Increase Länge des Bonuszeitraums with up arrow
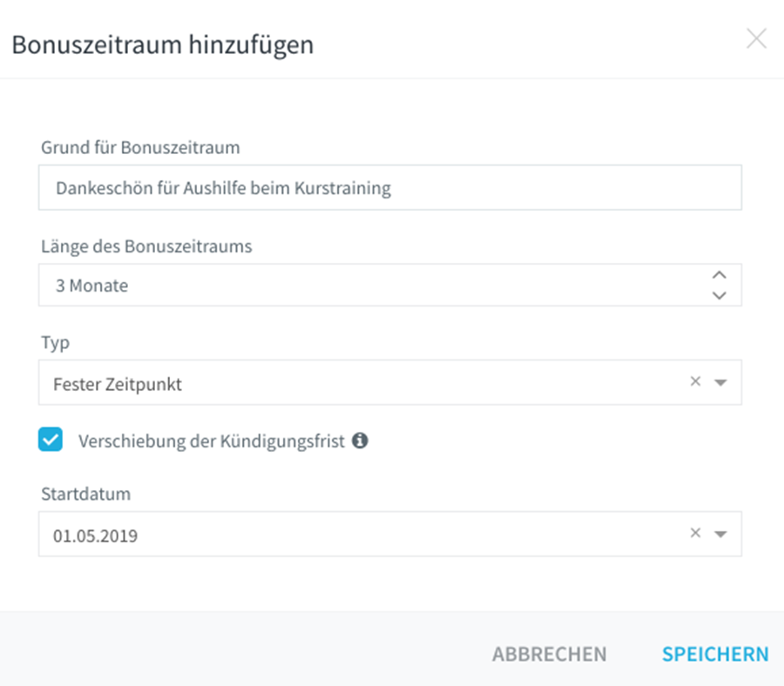The height and width of the screenshot is (686, 784). point(719,275)
